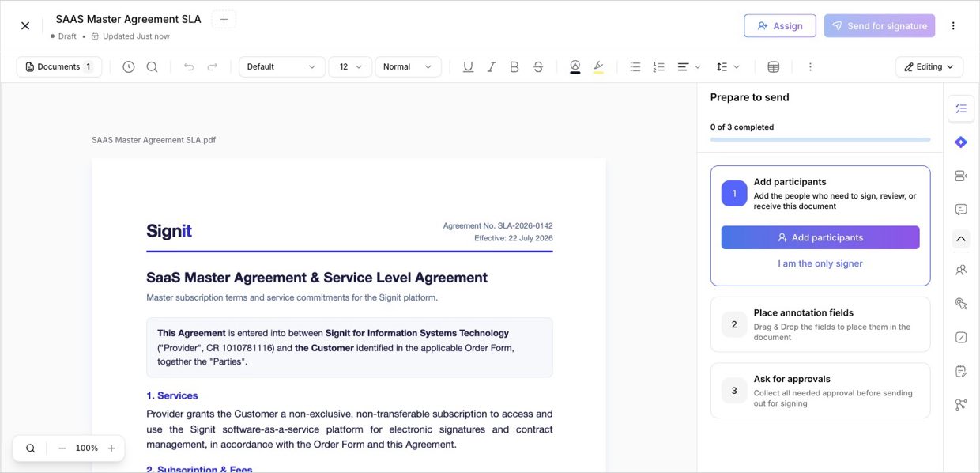Apply strikethrough formatting
Screen dimensions: 980x473
coord(538,67)
